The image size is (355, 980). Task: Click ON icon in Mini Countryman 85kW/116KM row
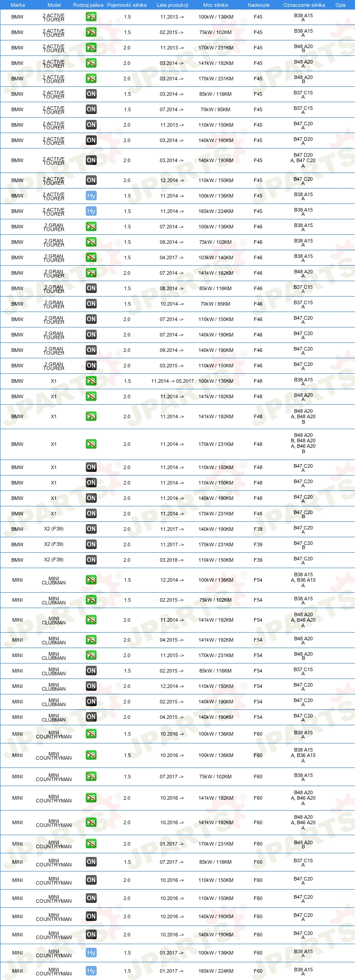tap(91, 862)
